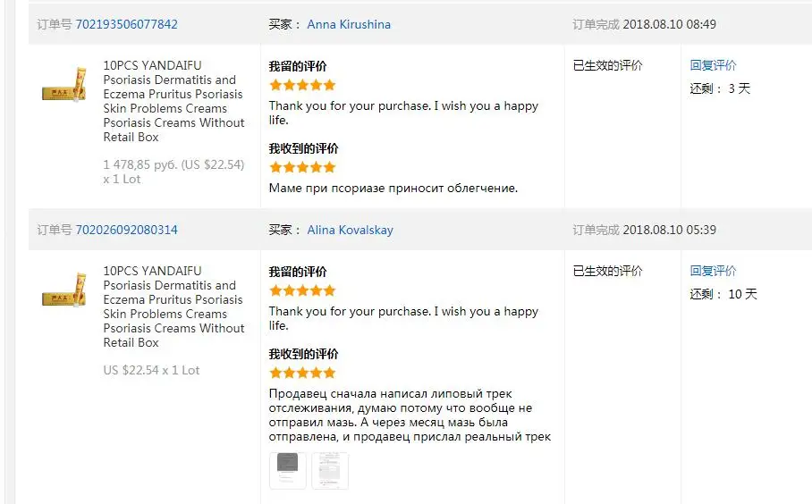
Task: Click product thumbnail in Alina Kovalskay's order
Action: (63, 290)
